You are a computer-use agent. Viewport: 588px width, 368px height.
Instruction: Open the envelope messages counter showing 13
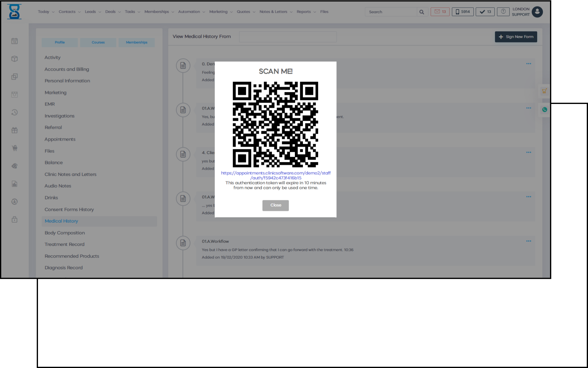tap(440, 12)
